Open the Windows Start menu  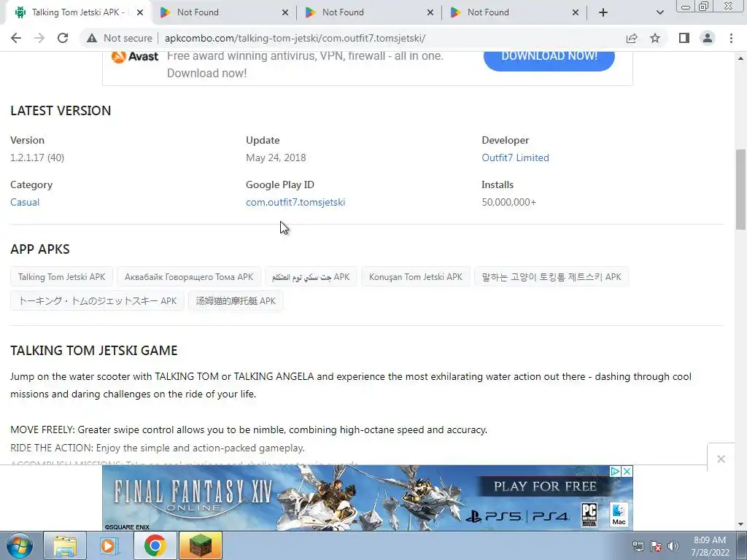20,545
